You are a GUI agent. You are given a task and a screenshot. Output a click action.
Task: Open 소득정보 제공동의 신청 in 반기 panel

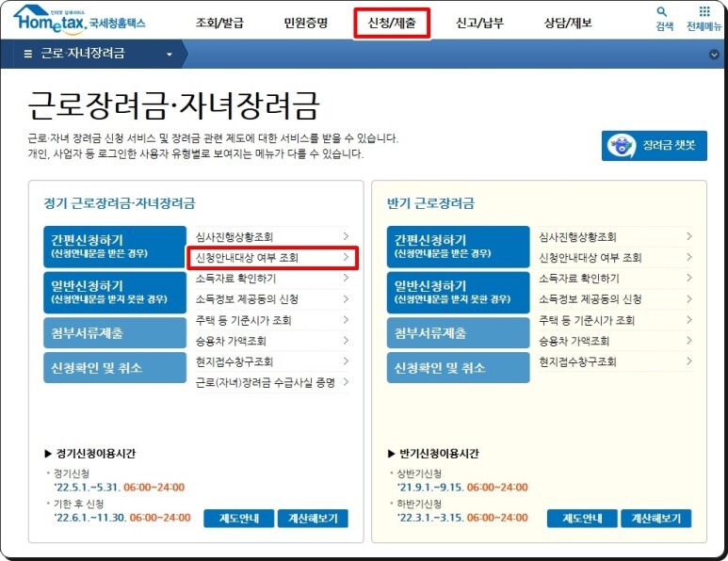[616, 299]
